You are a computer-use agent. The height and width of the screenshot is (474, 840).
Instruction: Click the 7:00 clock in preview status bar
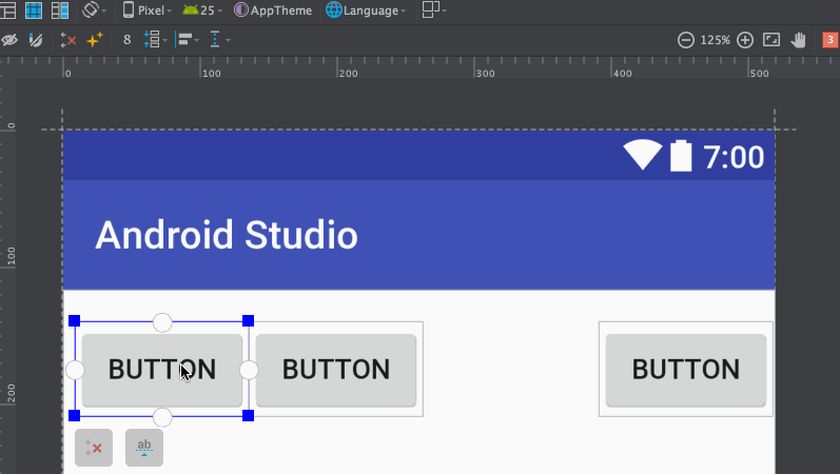click(733, 157)
